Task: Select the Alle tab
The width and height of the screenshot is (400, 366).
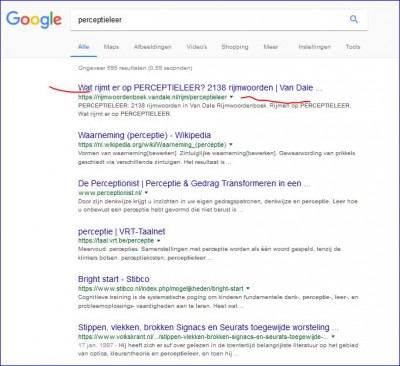Action: (83, 47)
